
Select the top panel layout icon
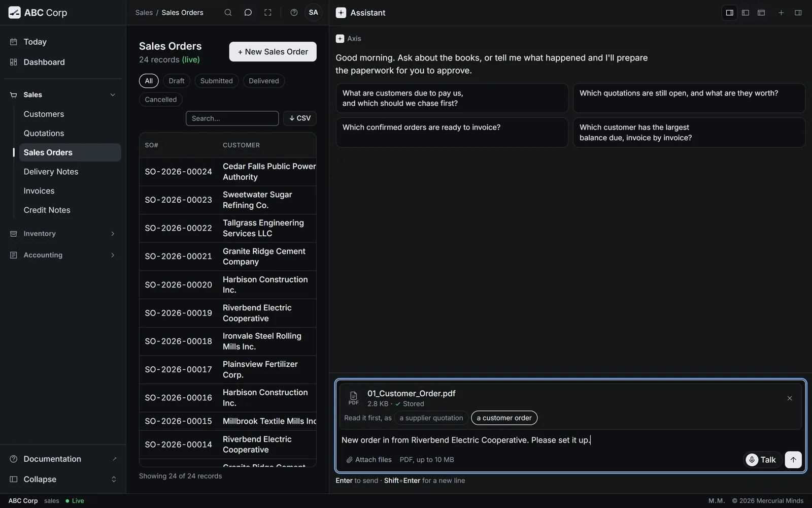(761, 13)
